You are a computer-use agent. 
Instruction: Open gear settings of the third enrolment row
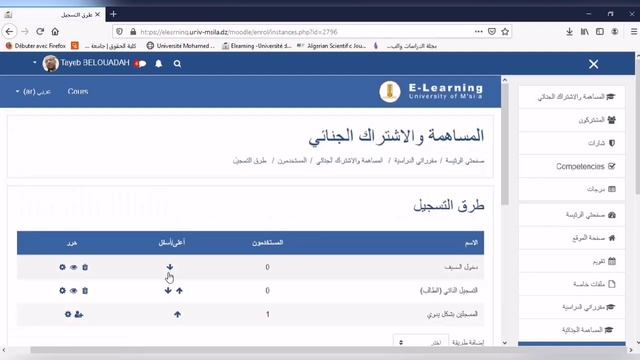(68, 314)
